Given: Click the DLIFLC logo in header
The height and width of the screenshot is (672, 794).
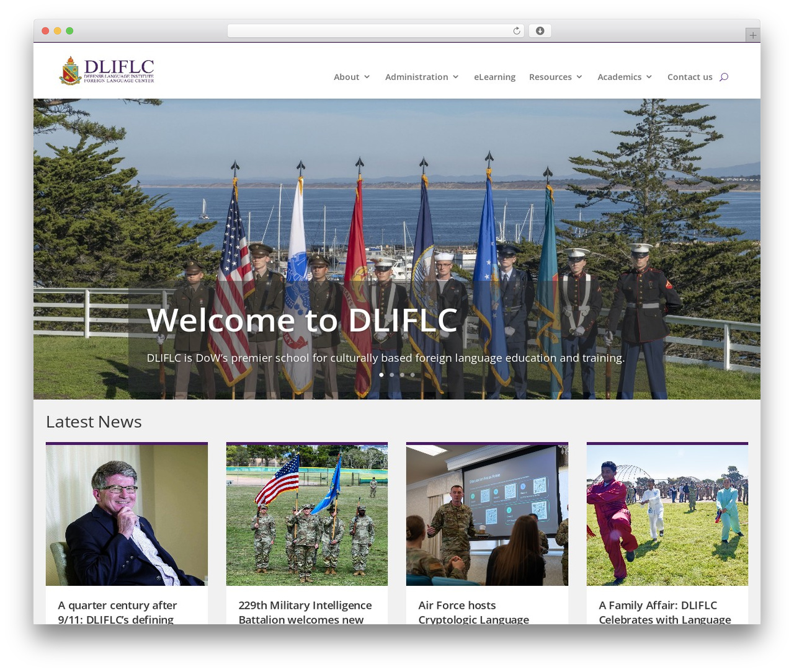Looking at the screenshot, I should (107, 71).
